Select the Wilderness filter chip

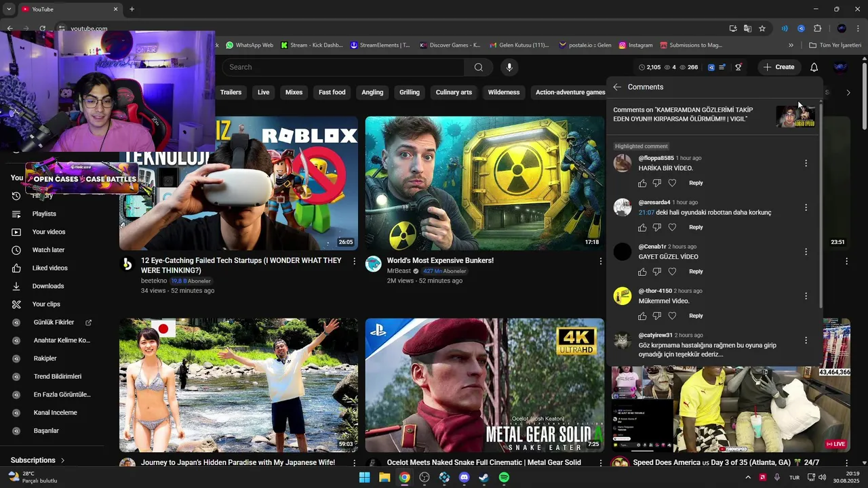504,92
